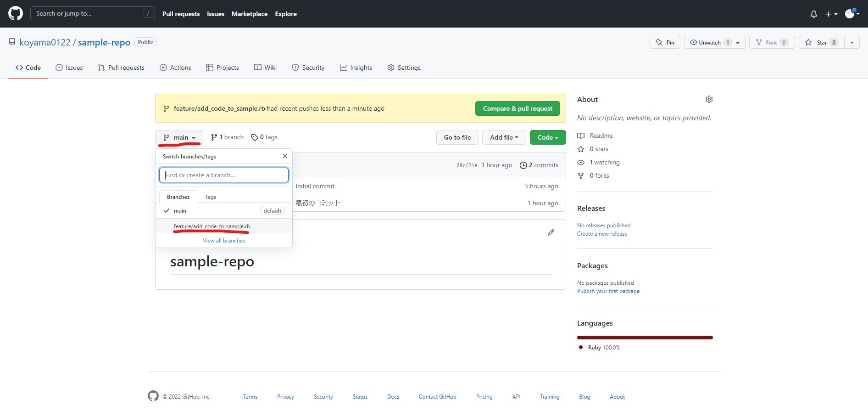Open Pull requests in the top navigation
Screen dimensions: 868x417
click(181, 14)
